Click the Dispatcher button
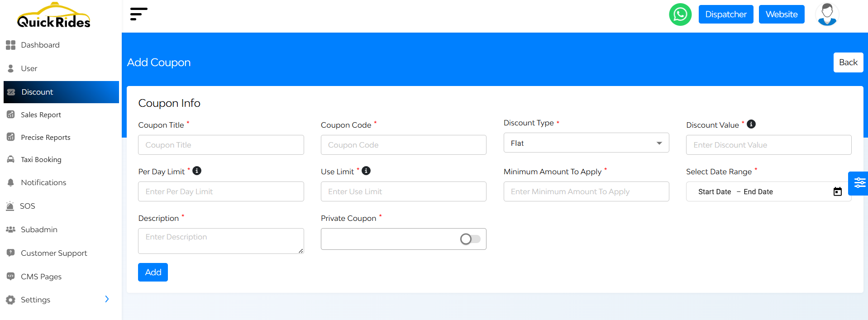 [725, 14]
